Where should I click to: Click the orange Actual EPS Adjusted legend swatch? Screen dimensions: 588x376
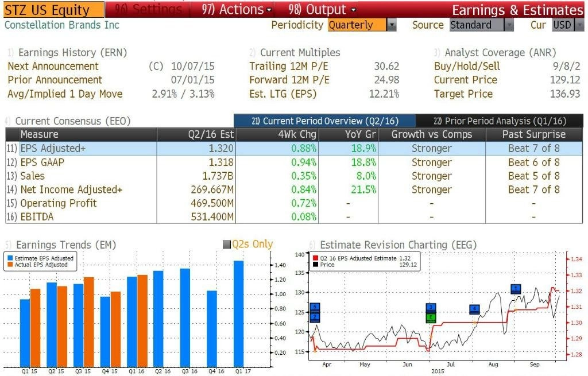[10, 265]
